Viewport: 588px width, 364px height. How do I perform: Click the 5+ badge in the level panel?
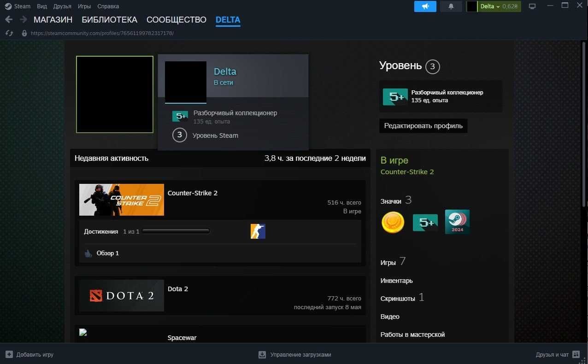395,97
